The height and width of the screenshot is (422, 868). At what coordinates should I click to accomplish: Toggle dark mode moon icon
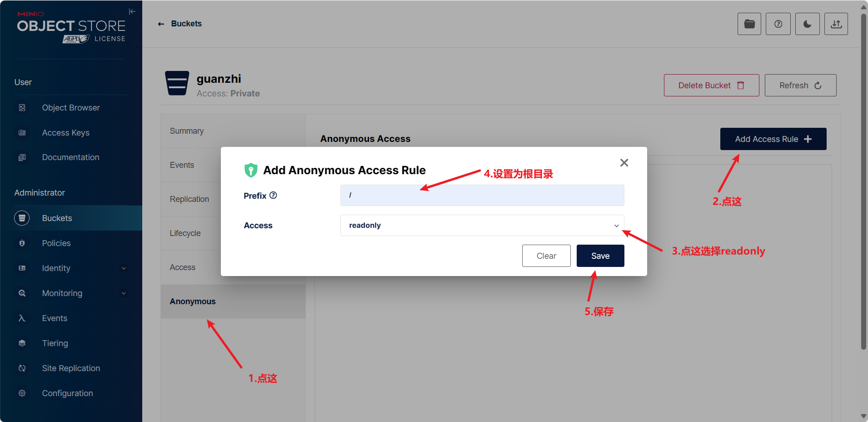pos(807,24)
